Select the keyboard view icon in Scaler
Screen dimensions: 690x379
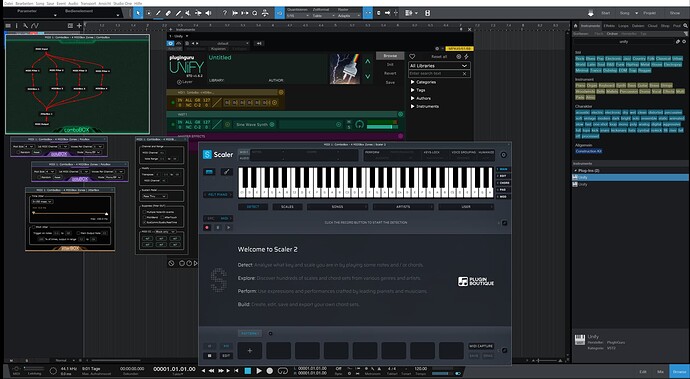(x=209, y=172)
